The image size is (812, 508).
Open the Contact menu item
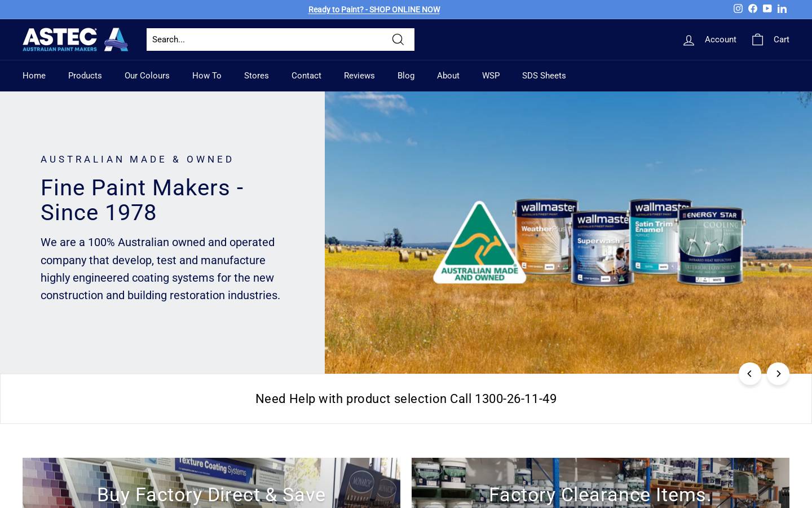click(306, 76)
